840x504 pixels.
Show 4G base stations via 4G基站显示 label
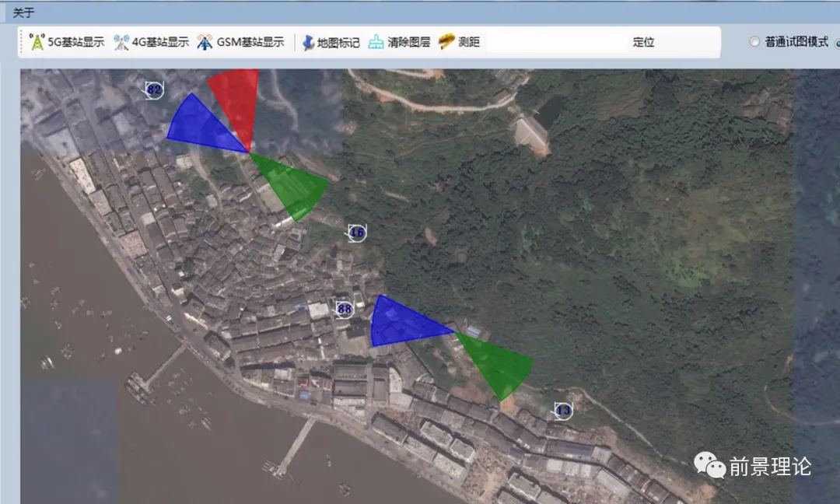pyautogui.click(x=160, y=42)
